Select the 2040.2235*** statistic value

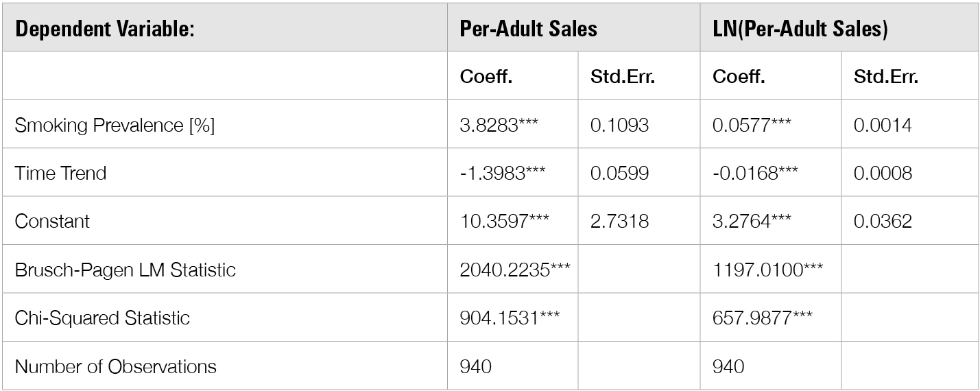[x=514, y=270]
